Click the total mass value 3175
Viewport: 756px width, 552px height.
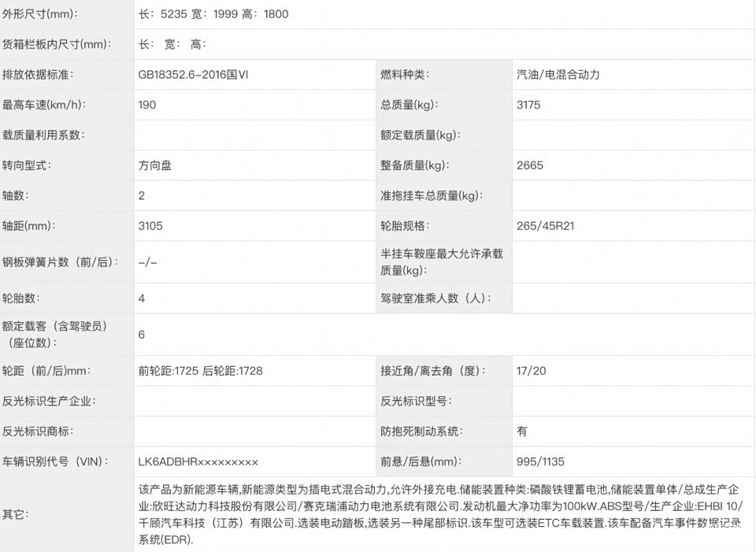528,105
